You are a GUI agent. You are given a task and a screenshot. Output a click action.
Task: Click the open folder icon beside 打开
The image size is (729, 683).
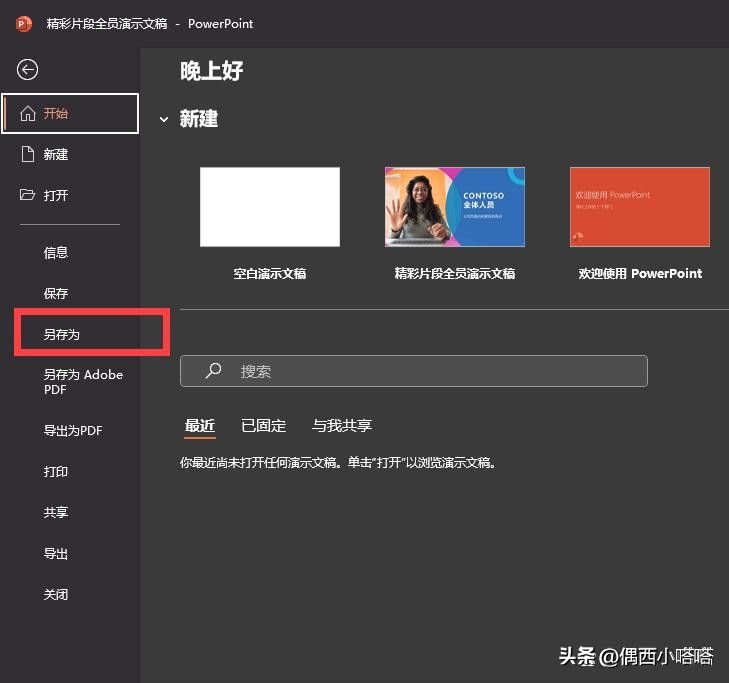[27, 194]
